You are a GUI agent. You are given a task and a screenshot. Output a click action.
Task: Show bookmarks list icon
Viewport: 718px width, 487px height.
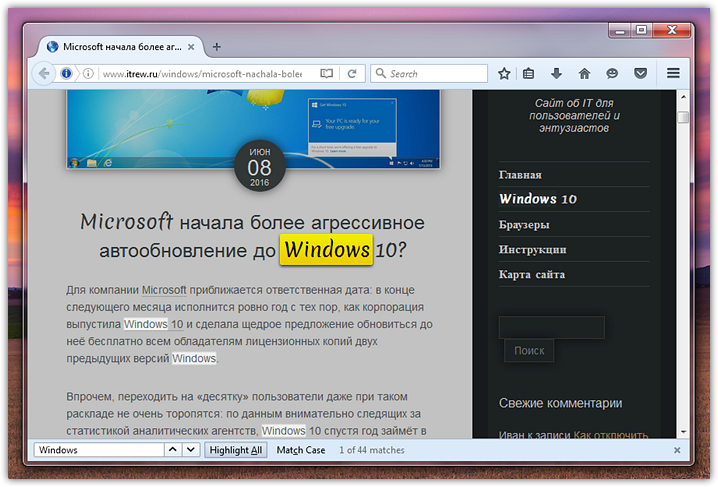click(x=528, y=73)
